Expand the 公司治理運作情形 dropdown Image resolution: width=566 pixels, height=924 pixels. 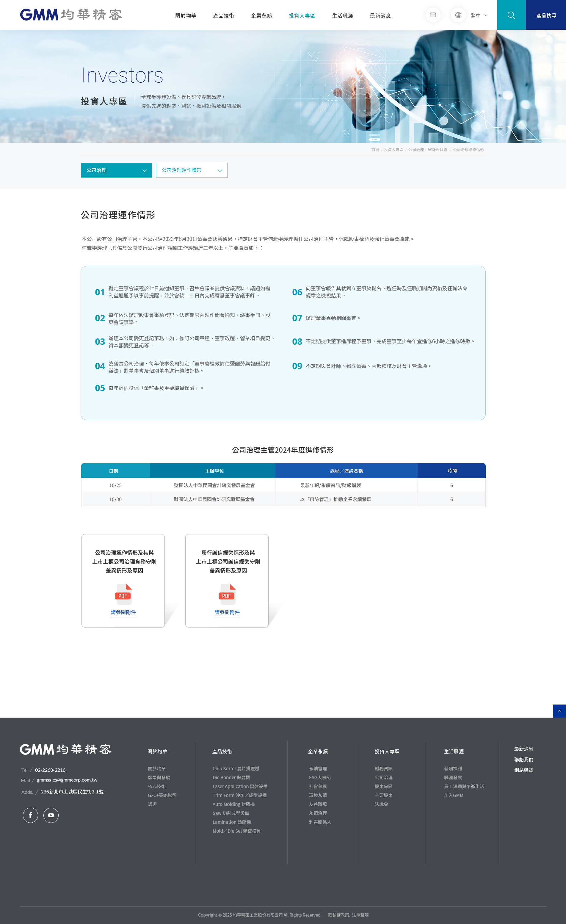[192, 170]
